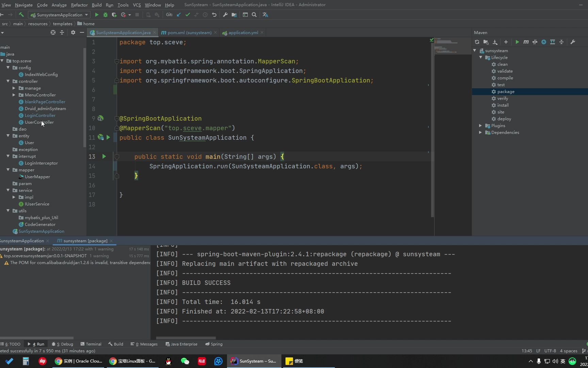588x368 pixels.
Task: Run with Coverage icon
Action: point(114,15)
